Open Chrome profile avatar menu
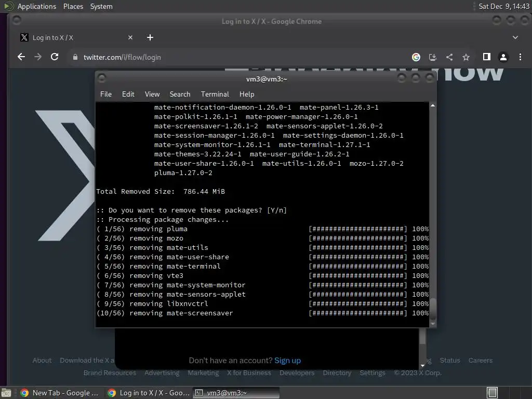 coord(503,57)
